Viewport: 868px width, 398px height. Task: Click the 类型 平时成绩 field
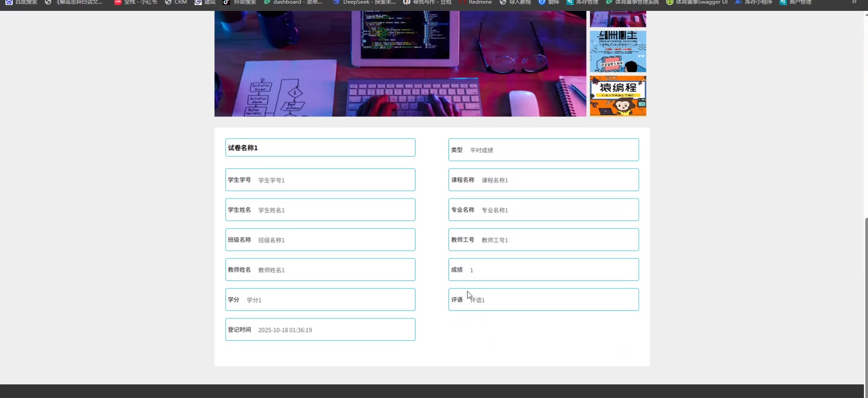pyautogui.click(x=543, y=150)
